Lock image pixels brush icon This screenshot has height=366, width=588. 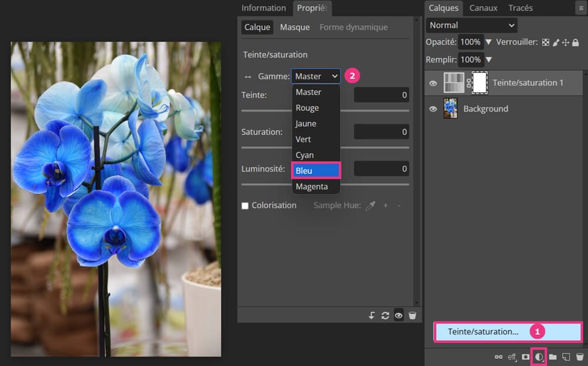(556, 42)
